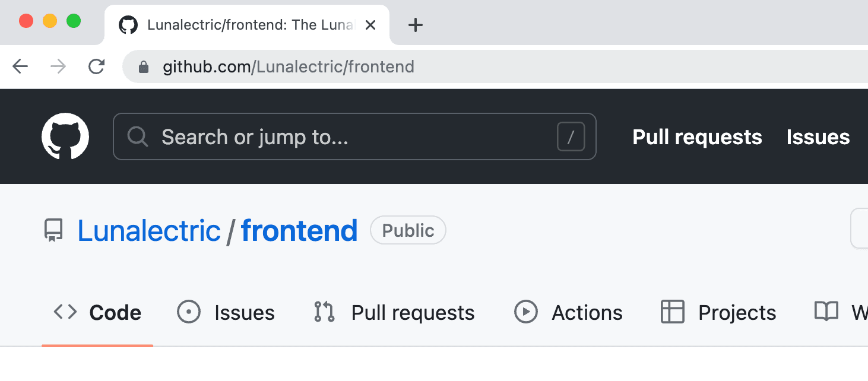Click inside the Search or jump to field
Screen dimensions: 868x381
click(297, 136)
